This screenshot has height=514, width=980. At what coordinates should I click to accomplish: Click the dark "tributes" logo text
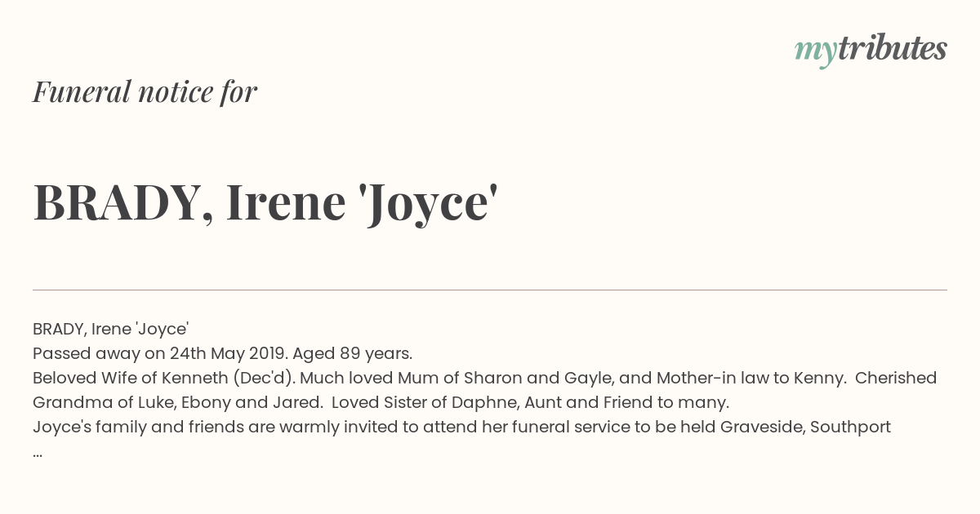pos(892,48)
